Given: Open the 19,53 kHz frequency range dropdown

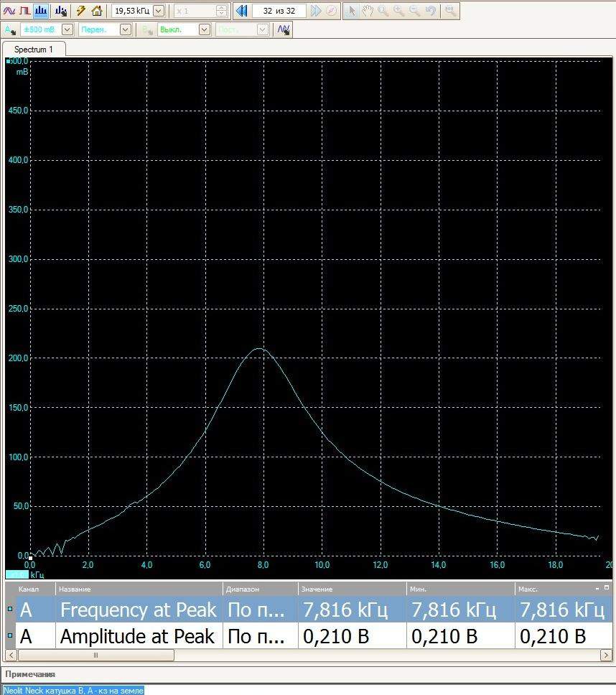Looking at the screenshot, I should 159,11.
